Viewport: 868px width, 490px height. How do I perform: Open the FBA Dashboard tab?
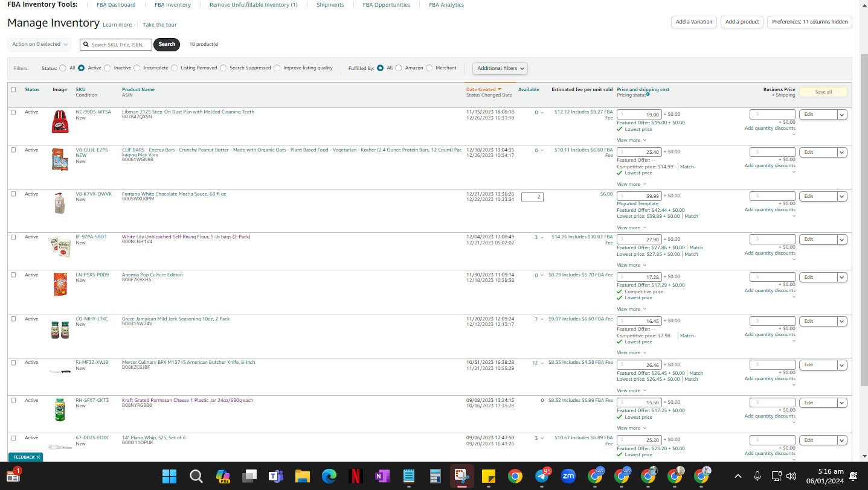coord(116,5)
